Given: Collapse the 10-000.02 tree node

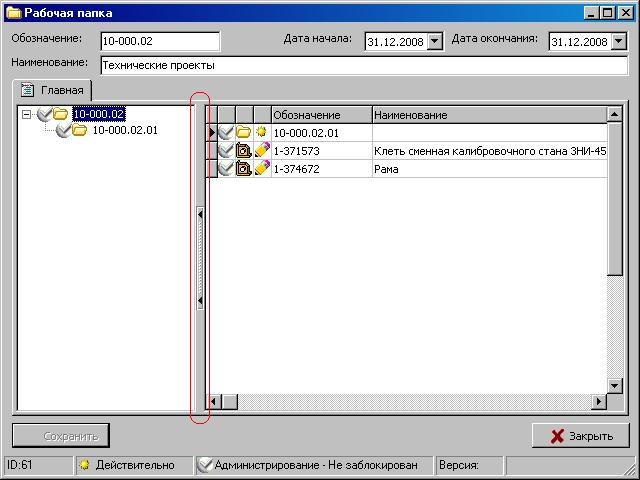Looking at the screenshot, I should pos(27,114).
